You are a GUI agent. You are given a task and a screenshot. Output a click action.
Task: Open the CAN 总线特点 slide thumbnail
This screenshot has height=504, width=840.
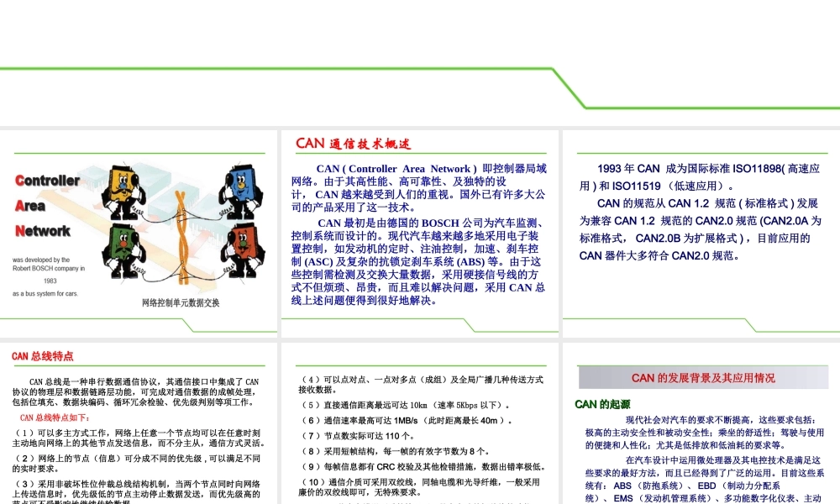click(139, 423)
